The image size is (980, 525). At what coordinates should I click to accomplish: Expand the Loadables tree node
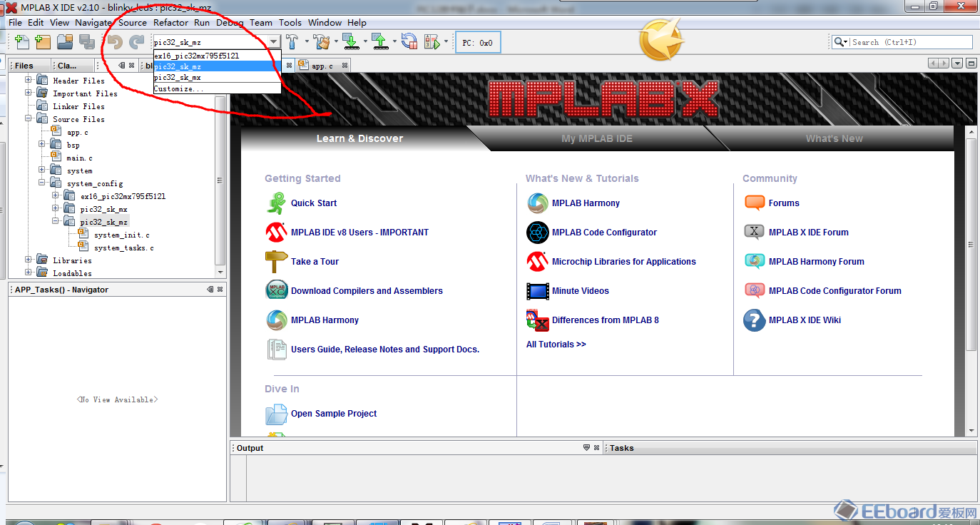pos(29,272)
